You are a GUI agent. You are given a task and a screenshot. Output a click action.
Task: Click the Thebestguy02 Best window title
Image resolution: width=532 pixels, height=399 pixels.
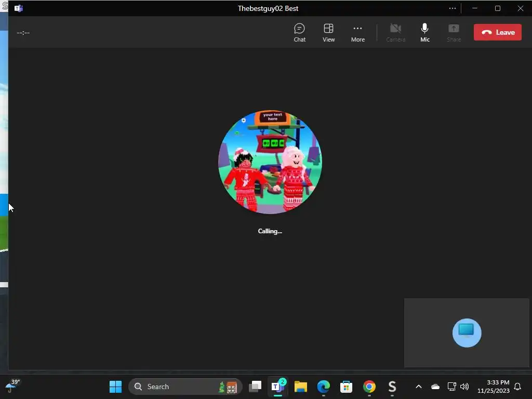coord(268,8)
